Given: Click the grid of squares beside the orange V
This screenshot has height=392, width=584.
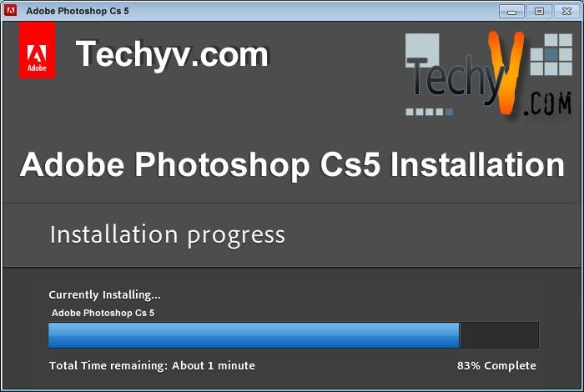Looking at the screenshot, I should pyautogui.click(x=551, y=54).
